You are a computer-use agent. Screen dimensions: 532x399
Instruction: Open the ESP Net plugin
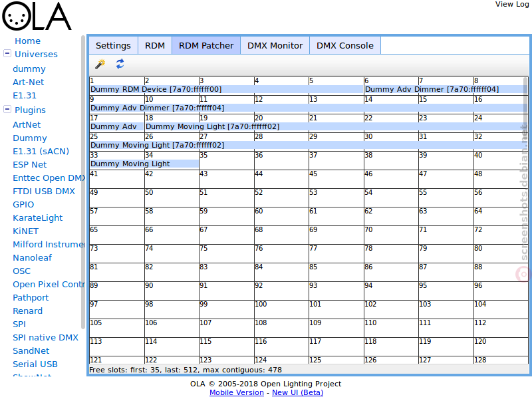click(30, 164)
